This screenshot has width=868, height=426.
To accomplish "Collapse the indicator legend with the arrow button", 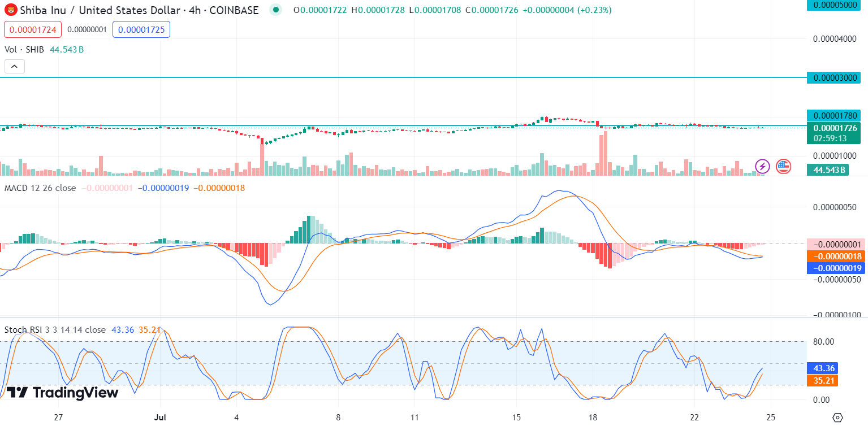I will click(15, 67).
